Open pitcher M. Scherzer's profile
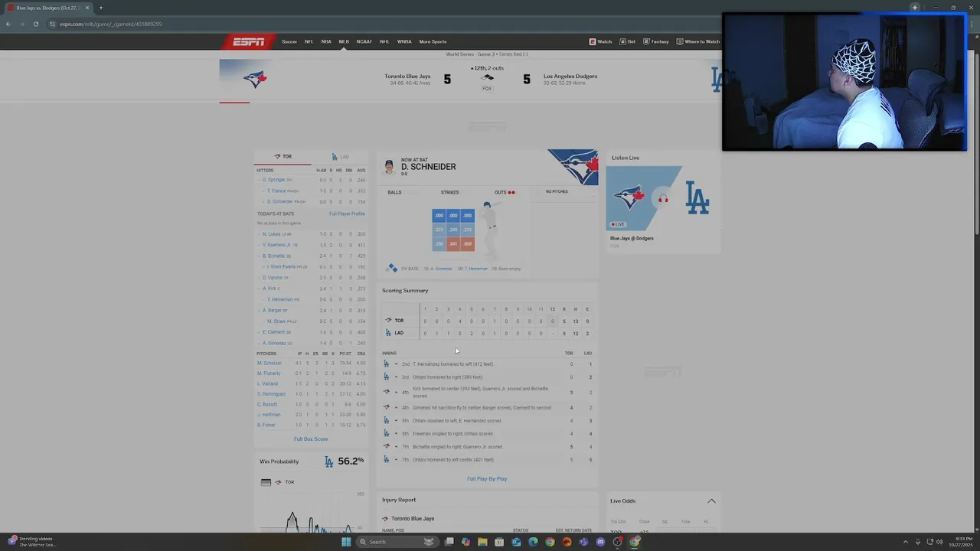This screenshot has width=980, height=551. (x=269, y=363)
